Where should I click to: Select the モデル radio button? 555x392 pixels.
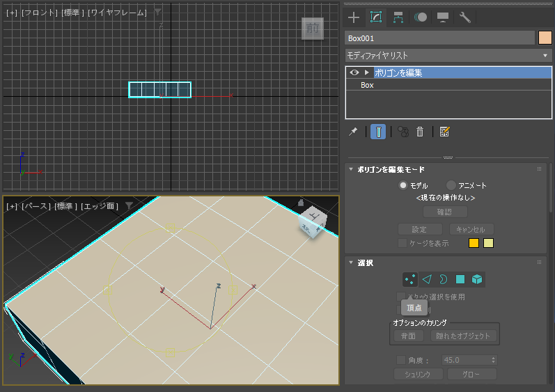tap(403, 185)
